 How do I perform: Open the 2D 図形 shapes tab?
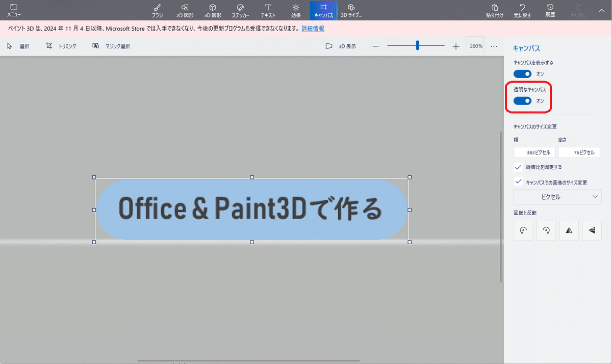pos(185,10)
